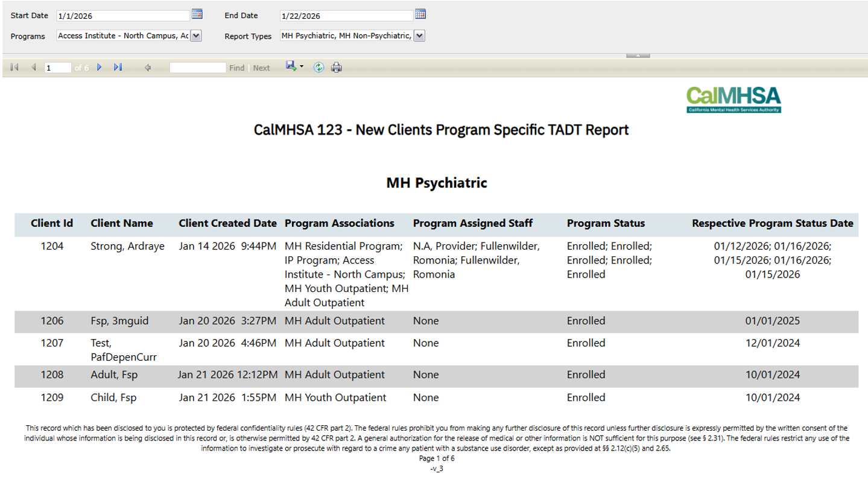
Task: Expand the Report Types dropdown
Action: [x=420, y=36]
